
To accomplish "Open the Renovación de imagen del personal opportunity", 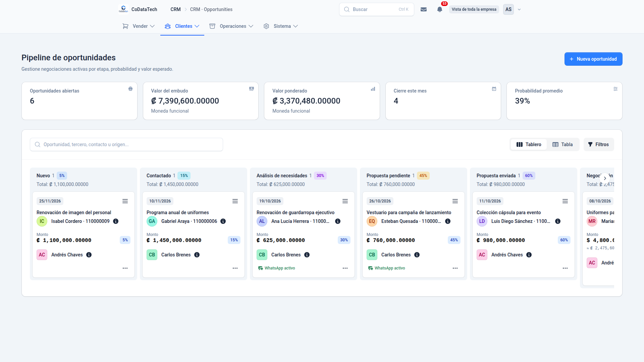I will point(74,213).
